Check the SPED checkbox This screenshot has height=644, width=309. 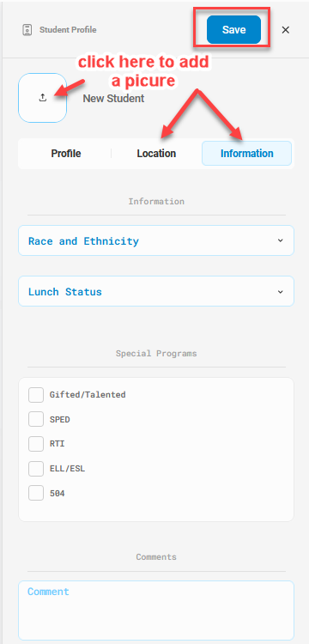(36, 420)
